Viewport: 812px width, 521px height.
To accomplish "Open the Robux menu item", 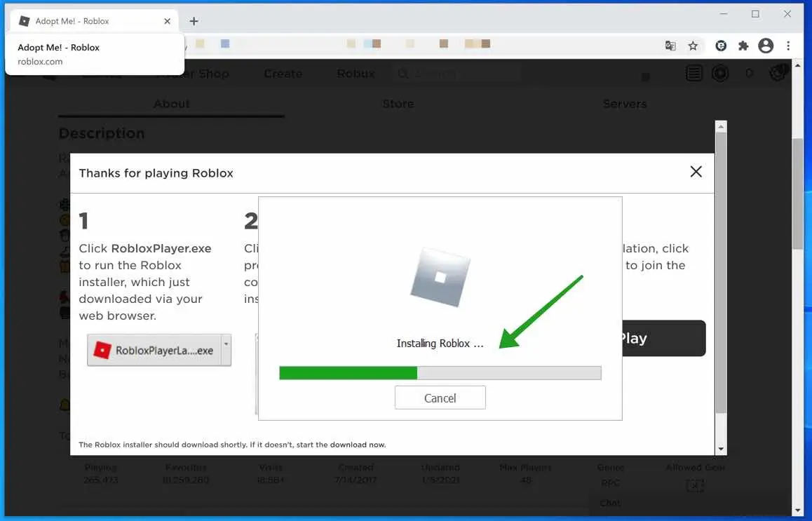I will click(356, 74).
